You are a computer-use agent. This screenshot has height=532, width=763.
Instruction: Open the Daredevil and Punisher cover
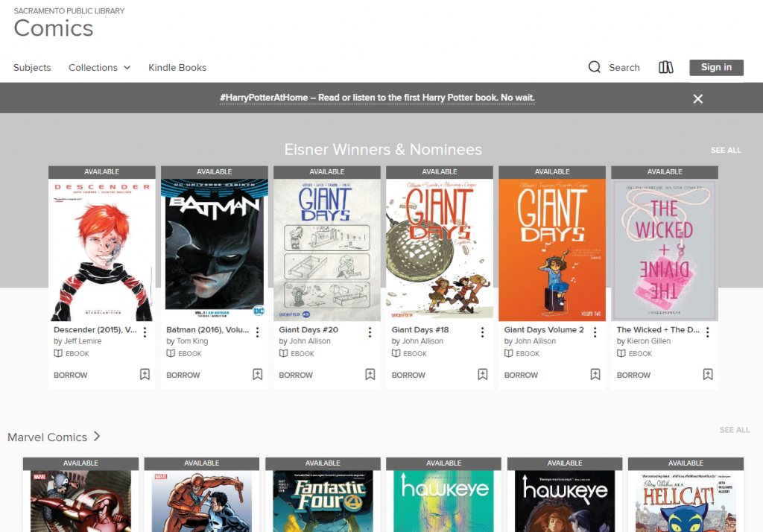point(201,501)
